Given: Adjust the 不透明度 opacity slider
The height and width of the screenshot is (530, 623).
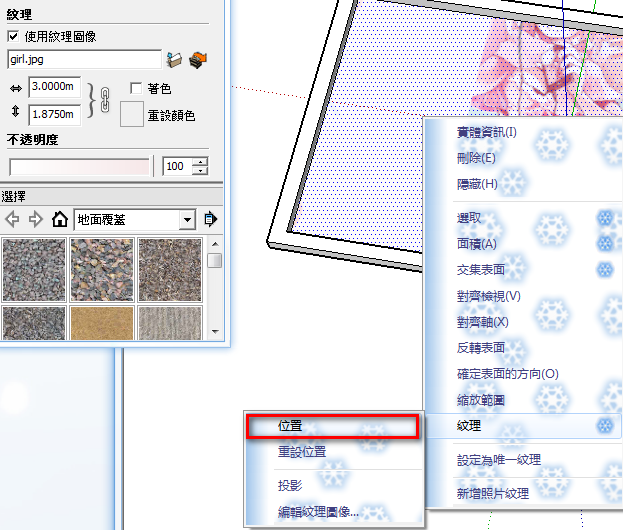Looking at the screenshot, I should 79,166.
